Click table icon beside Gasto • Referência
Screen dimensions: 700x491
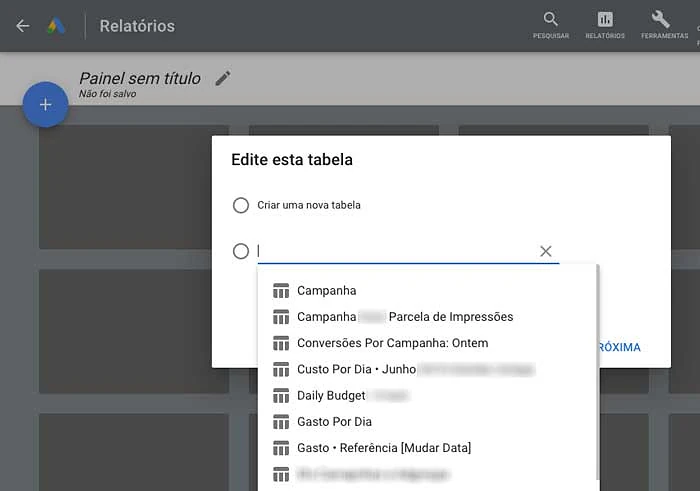(x=281, y=448)
